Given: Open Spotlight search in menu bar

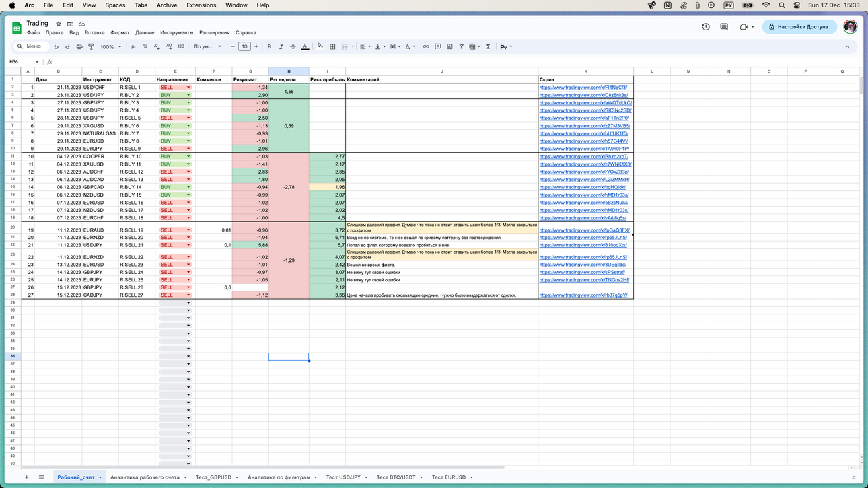Looking at the screenshot, I should [x=782, y=5].
